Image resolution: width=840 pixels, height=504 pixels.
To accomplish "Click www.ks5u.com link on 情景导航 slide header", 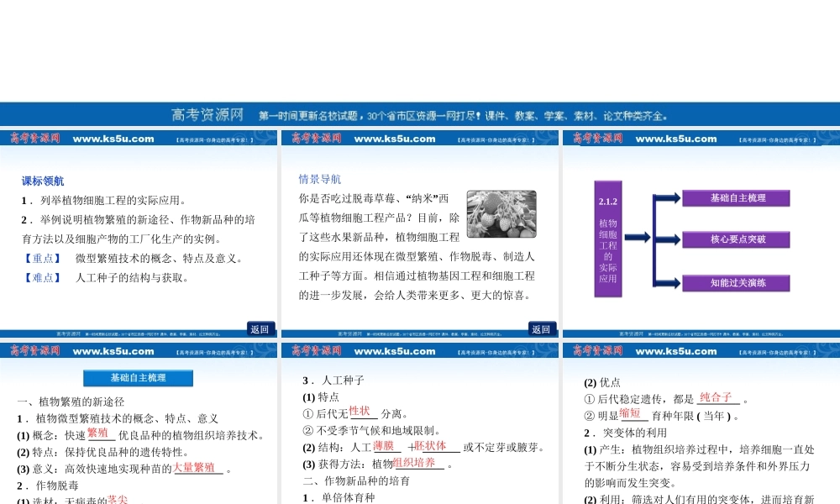I will coord(395,139).
